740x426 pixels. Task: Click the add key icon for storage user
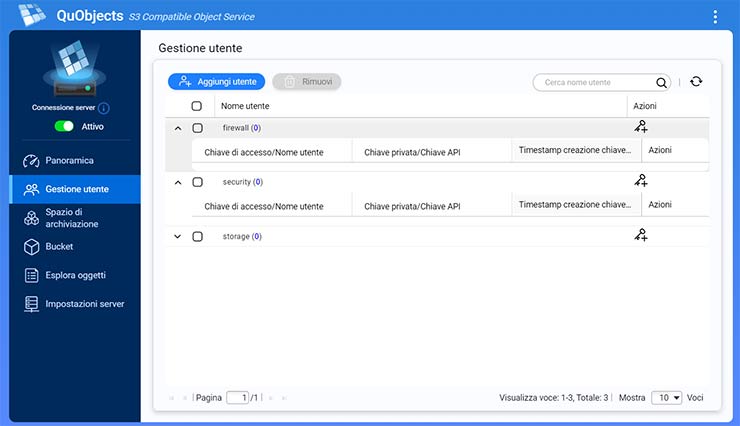[641, 235]
